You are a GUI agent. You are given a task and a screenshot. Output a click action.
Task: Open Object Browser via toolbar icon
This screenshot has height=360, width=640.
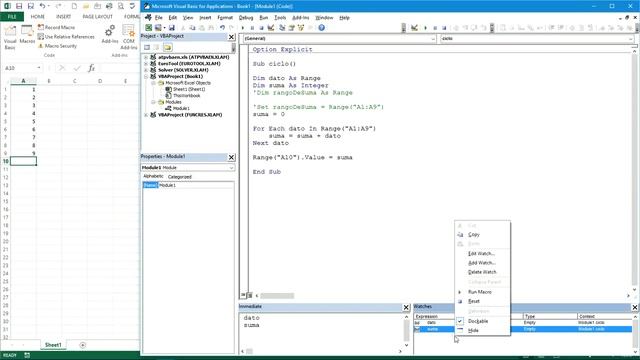pyautogui.click(x=301, y=28)
